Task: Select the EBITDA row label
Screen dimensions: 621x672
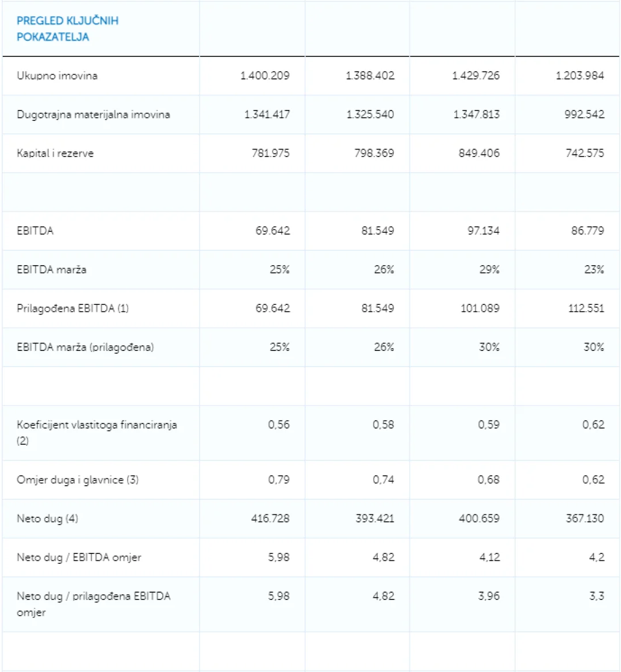Action: coord(35,231)
